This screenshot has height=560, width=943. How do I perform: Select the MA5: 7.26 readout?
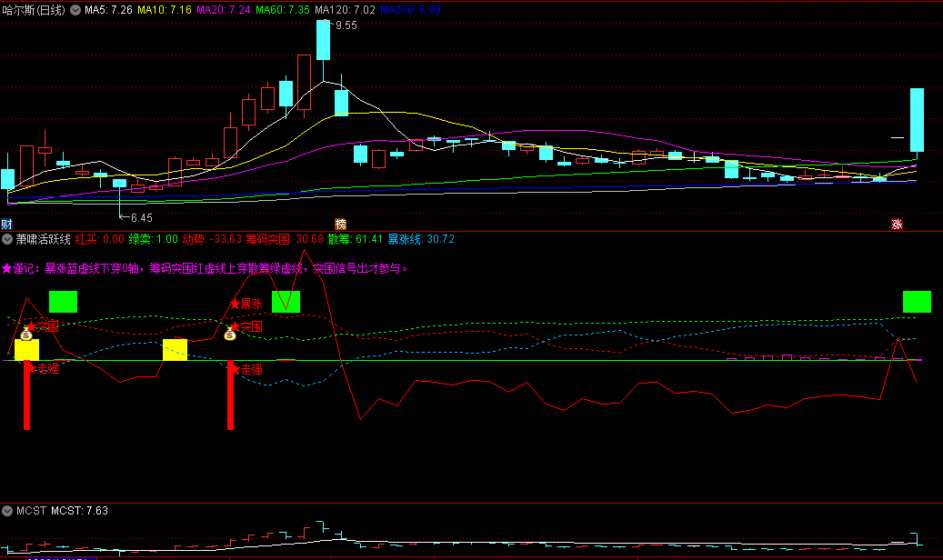coord(108,10)
